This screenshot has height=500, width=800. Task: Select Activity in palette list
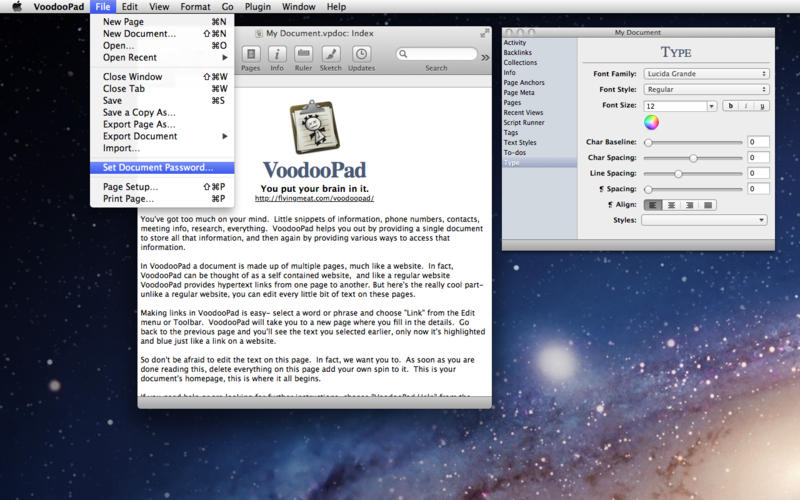pos(540,43)
